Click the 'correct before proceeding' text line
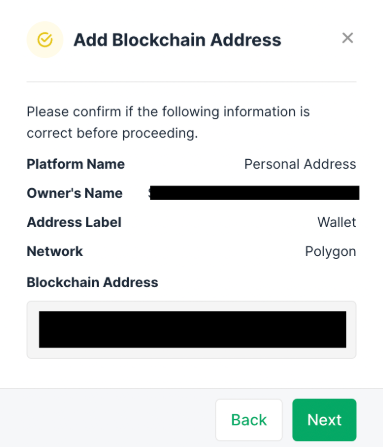The width and height of the screenshot is (383, 447). pos(112,133)
